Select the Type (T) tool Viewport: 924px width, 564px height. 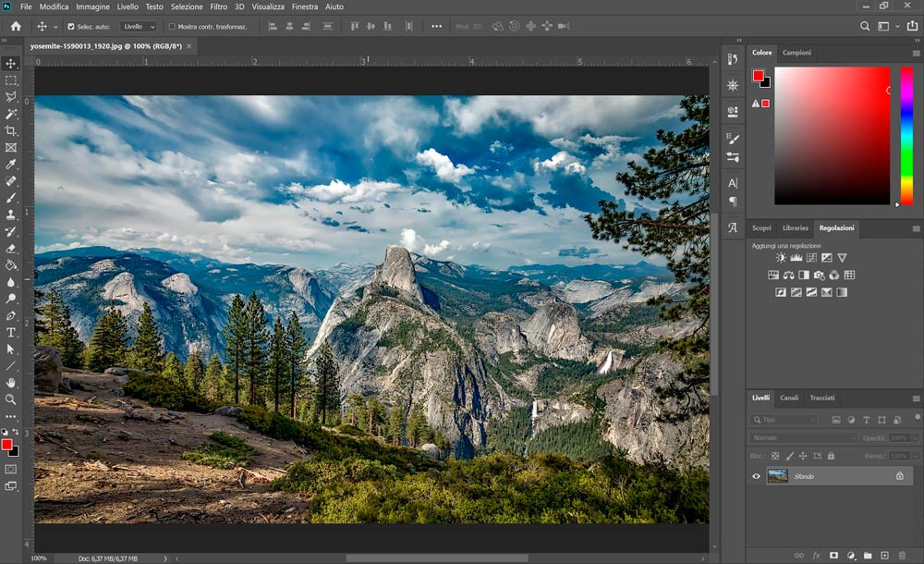tap(11, 332)
